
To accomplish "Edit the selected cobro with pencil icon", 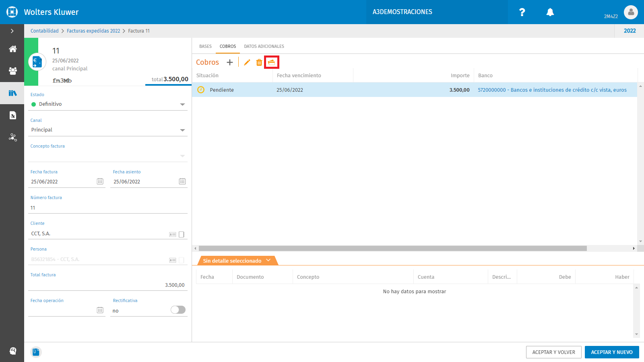I will 247,62.
